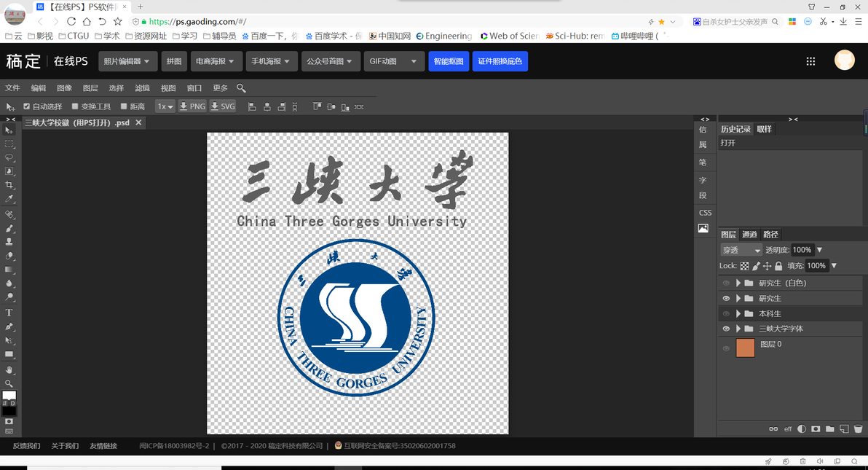Select the Type tool

pyautogui.click(x=9, y=313)
